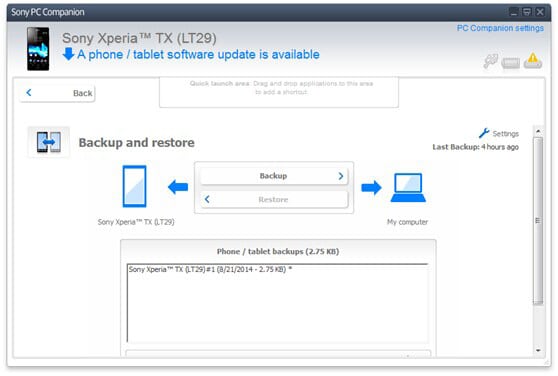The width and height of the screenshot is (558, 376).
Task: Start a Backup to the computer
Action: 274,176
